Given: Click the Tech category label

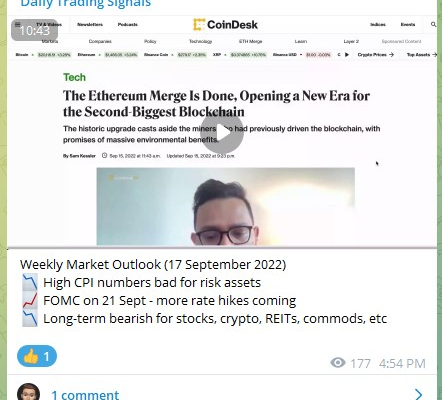Looking at the screenshot, I should (x=75, y=77).
